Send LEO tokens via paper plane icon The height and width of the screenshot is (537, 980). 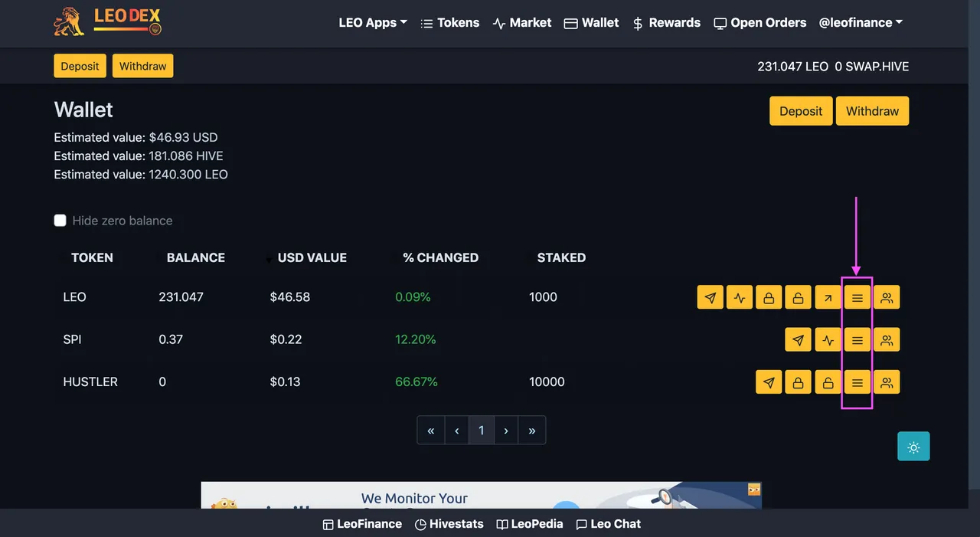pos(710,297)
